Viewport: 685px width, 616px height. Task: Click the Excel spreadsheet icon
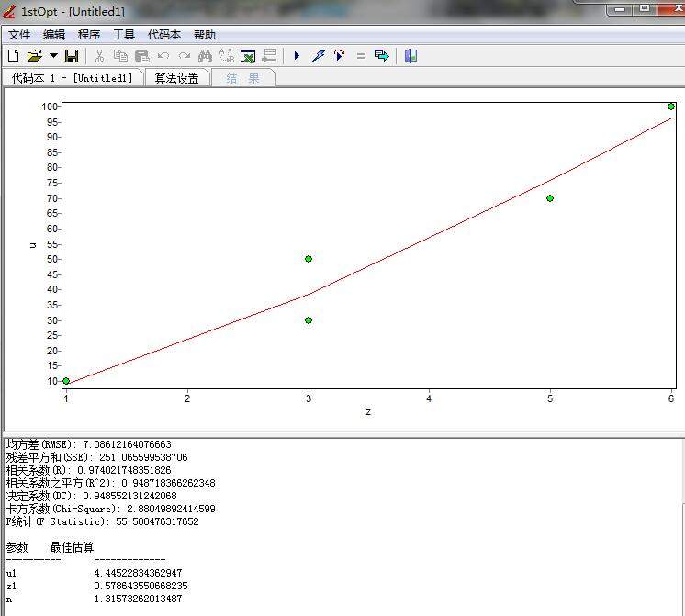coord(248,56)
